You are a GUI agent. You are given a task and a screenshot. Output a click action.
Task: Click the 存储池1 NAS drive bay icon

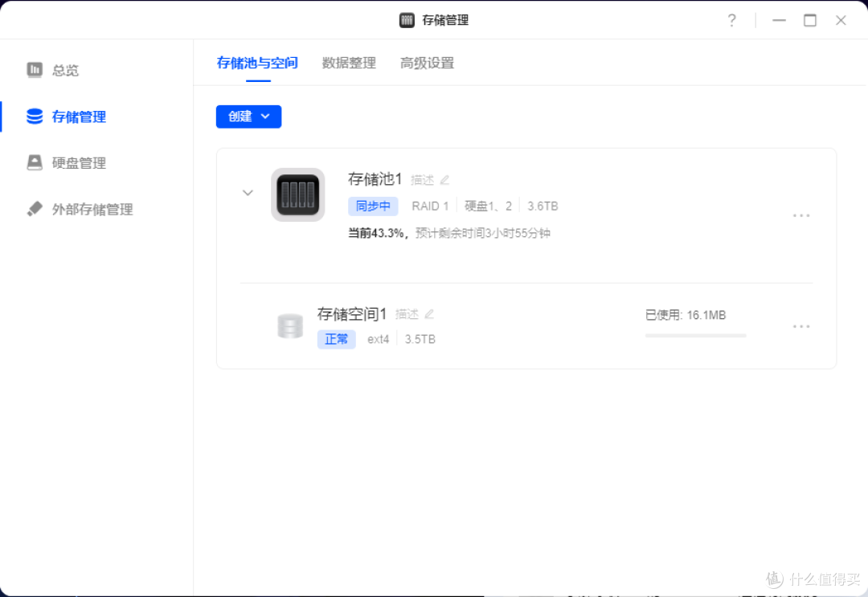(x=298, y=194)
